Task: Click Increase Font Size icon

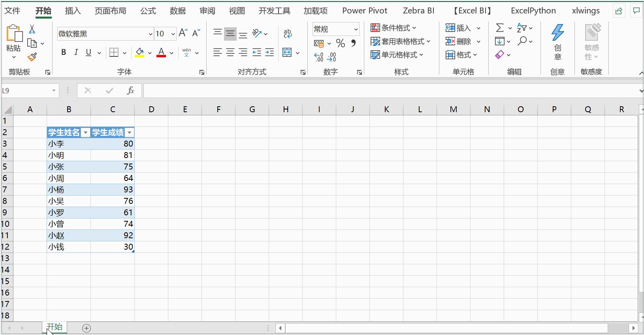Action: (x=183, y=33)
